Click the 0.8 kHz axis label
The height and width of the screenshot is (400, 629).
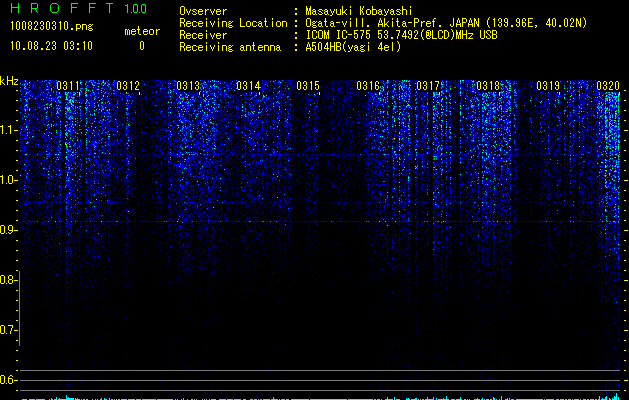8,280
